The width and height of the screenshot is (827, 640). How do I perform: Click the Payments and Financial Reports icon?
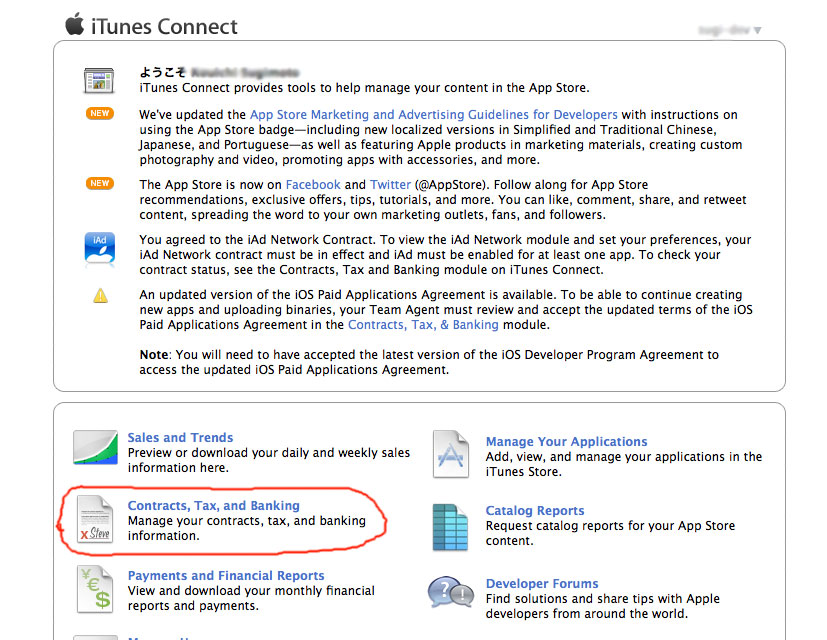(95, 589)
